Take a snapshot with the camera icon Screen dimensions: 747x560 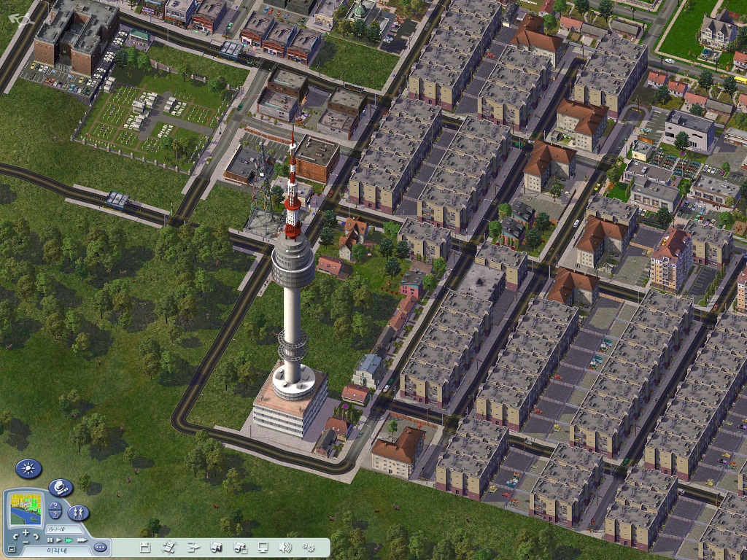click(x=216, y=547)
